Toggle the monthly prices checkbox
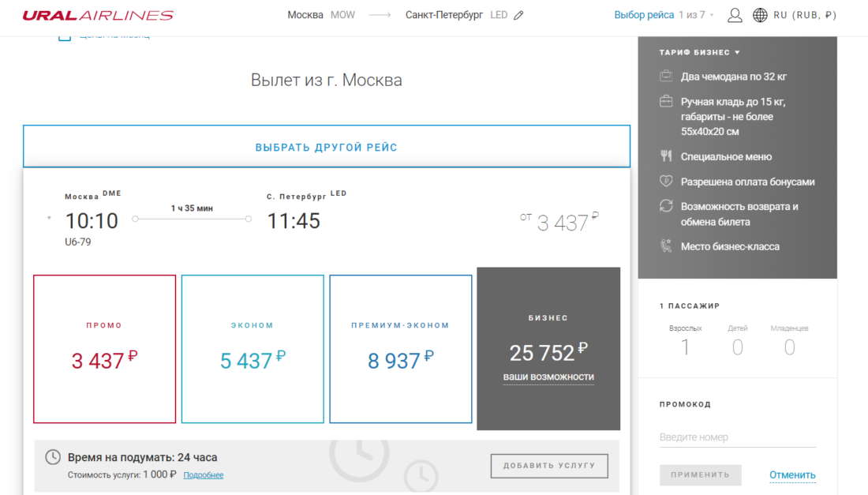Image resolution: width=868 pixels, height=495 pixels. point(65,36)
